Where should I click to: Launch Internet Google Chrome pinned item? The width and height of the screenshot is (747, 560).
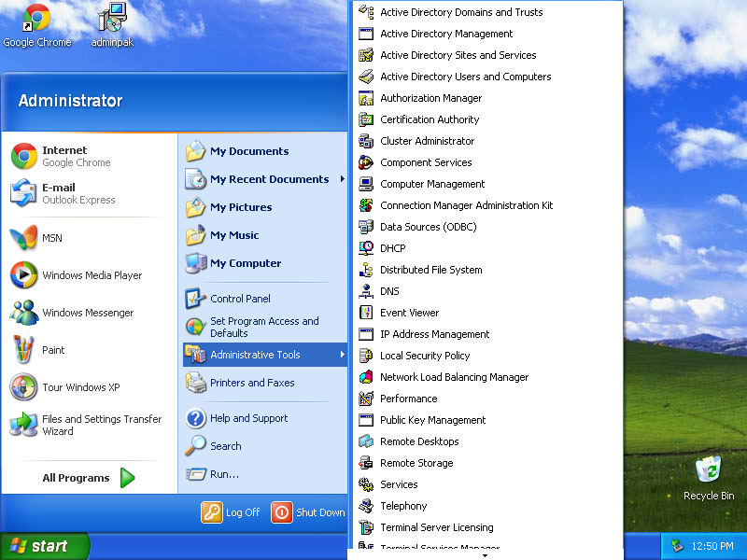(89, 156)
